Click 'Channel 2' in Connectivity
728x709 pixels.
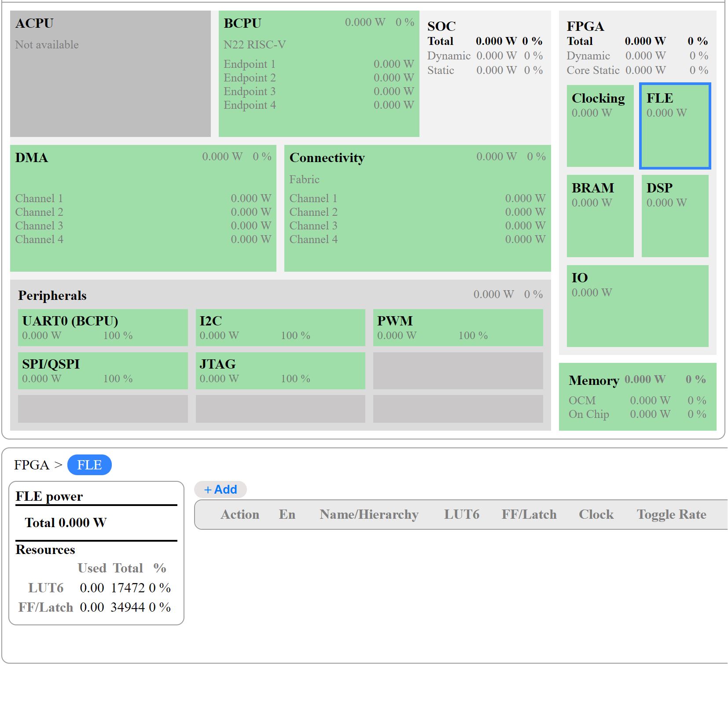click(313, 212)
